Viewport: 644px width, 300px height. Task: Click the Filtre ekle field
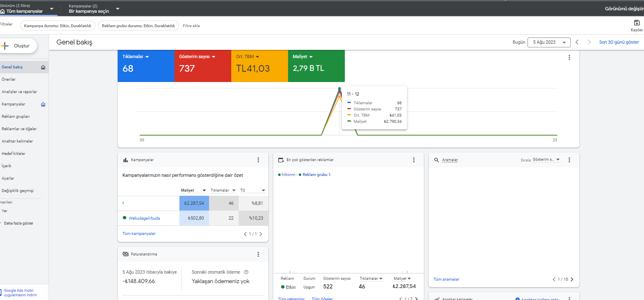pos(191,26)
